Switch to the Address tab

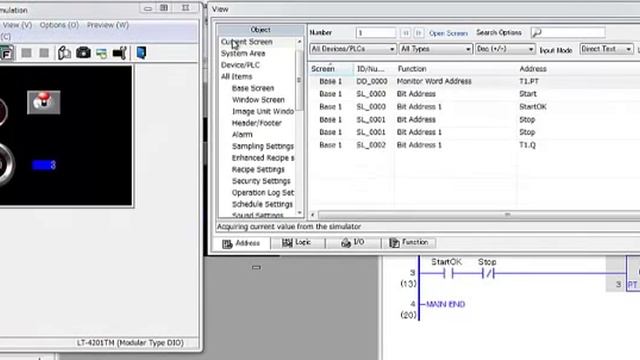(241, 243)
